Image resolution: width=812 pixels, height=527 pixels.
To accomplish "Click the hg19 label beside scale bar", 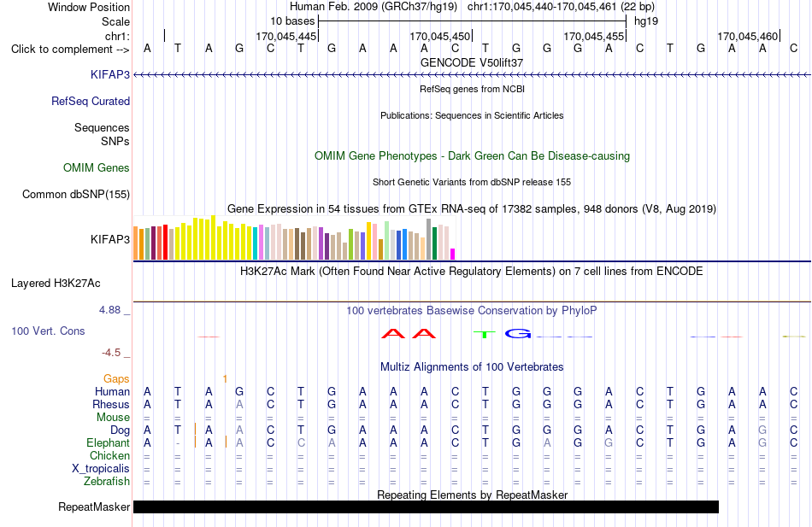I will tap(646, 21).
